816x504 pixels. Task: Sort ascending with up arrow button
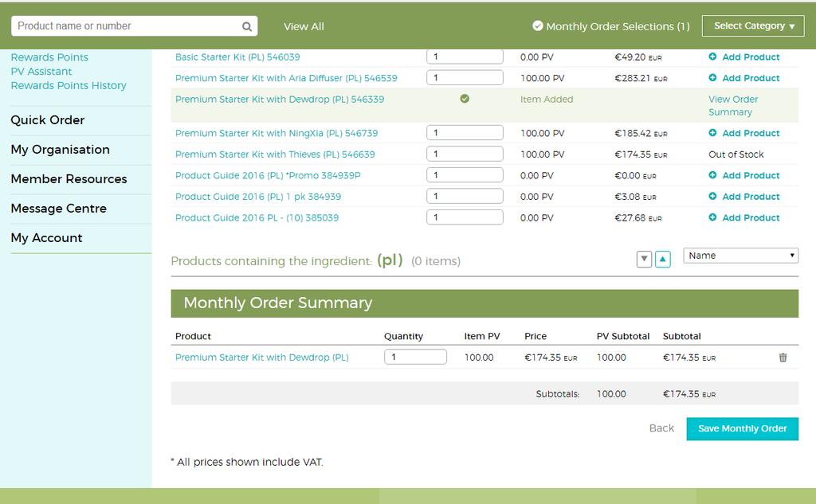[x=662, y=259]
